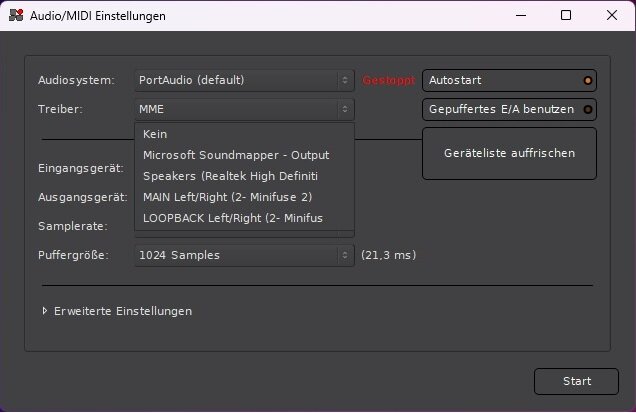Click the Eingangsgerät label
The height and width of the screenshot is (413, 636).
81,168
